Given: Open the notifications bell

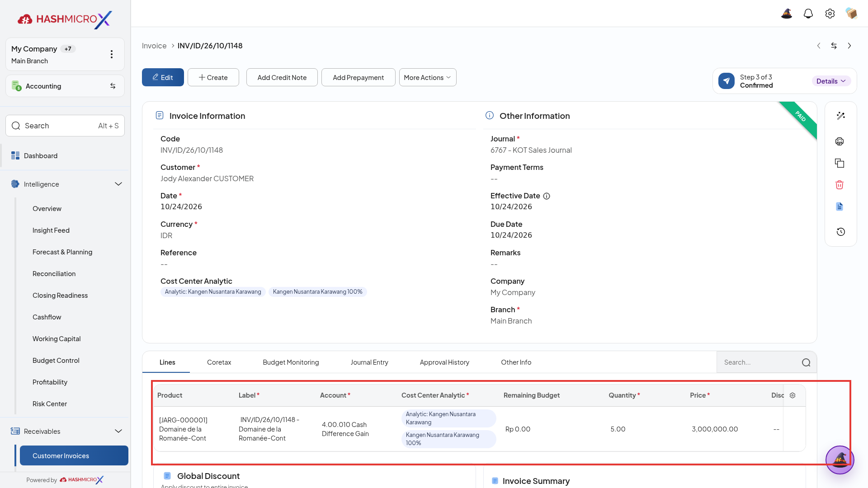Looking at the screenshot, I should [x=808, y=14].
